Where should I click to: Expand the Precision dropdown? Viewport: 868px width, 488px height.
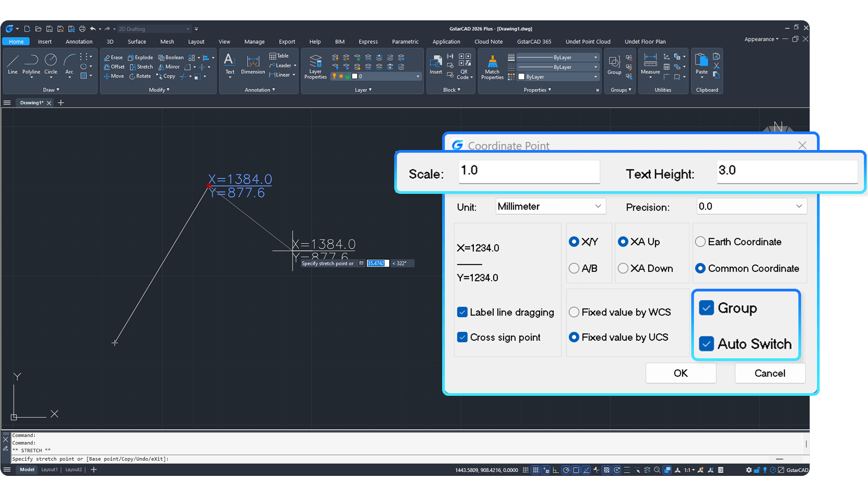point(752,206)
